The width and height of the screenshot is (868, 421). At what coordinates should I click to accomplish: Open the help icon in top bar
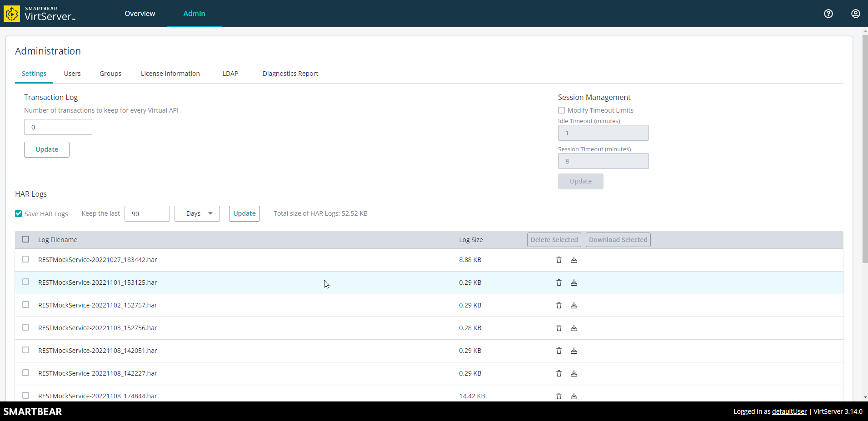[828, 14]
